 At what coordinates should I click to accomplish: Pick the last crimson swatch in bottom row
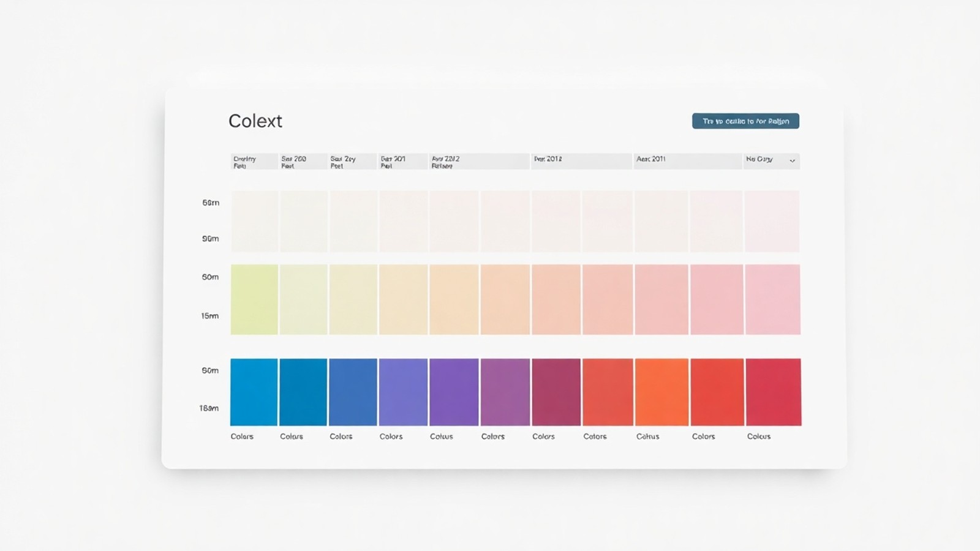(773, 392)
